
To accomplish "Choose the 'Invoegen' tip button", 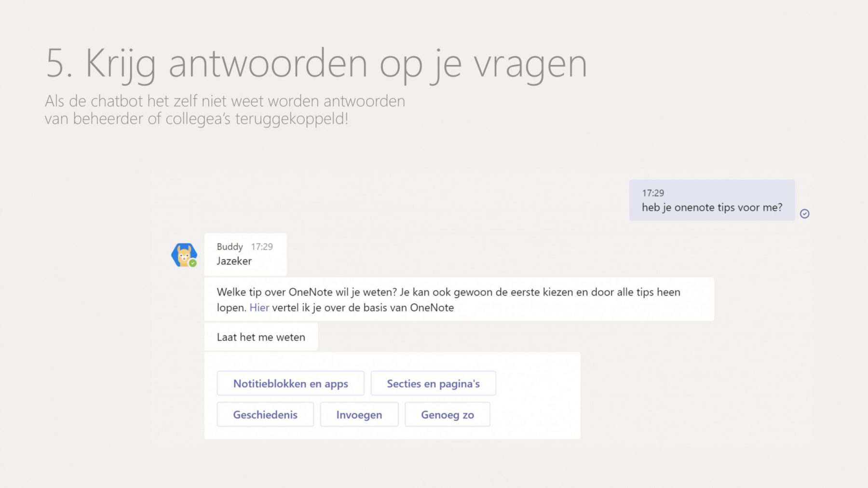I will tap(359, 414).
